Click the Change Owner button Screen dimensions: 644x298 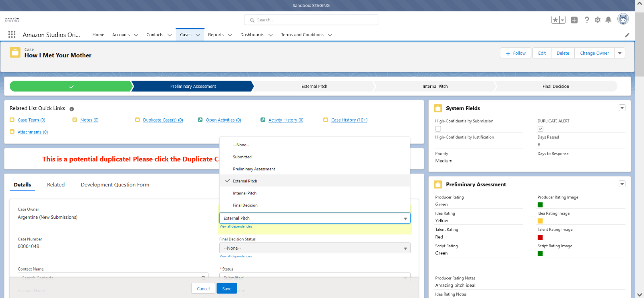coord(594,53)
